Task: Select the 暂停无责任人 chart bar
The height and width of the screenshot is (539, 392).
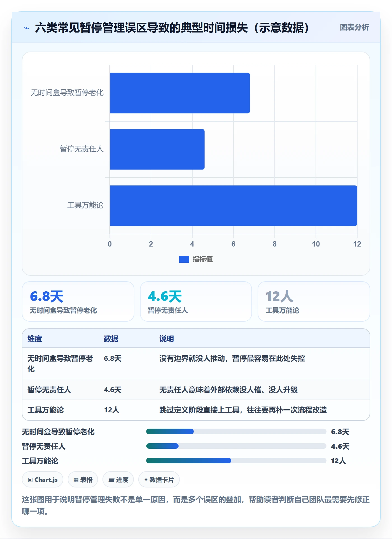Action: (157, 149)
